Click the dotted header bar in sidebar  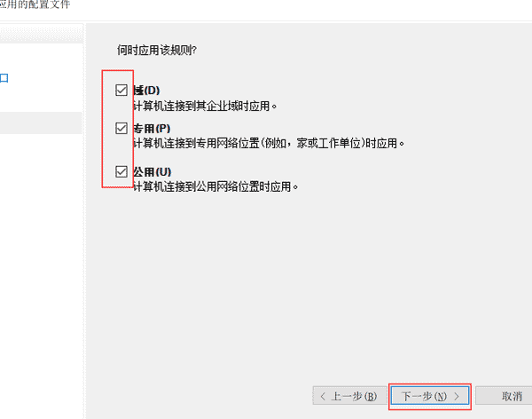click(41, 34)
